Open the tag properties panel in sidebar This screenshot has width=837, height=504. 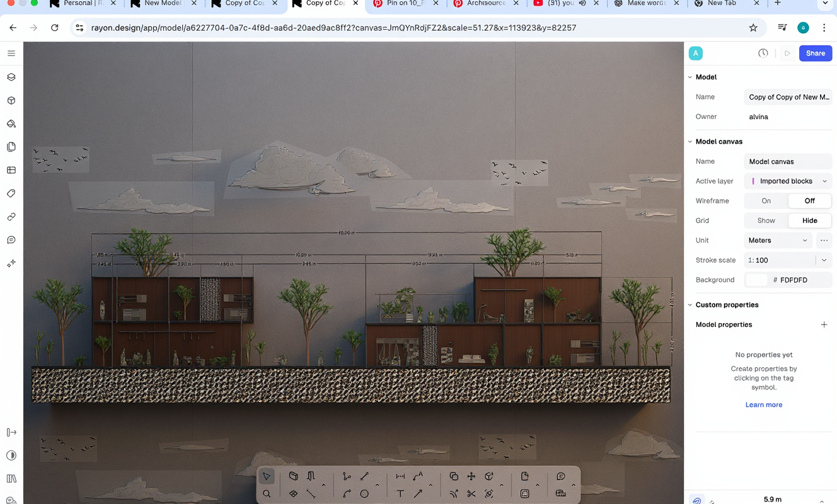11,193
